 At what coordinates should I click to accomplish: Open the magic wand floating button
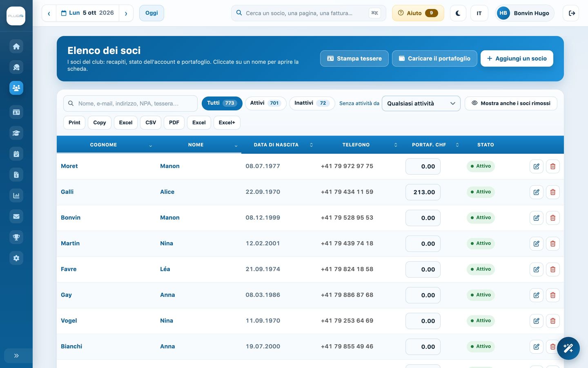pos(568,348)
